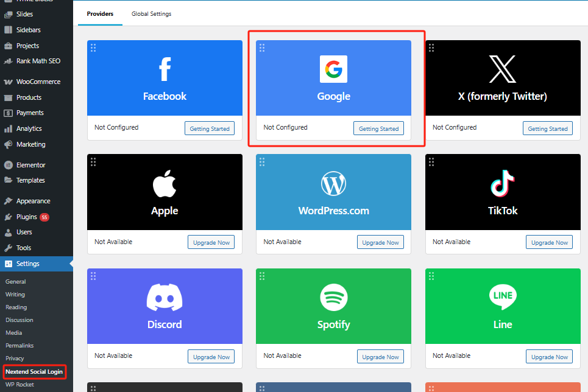
Task: Click the Rank Math SEO sidebar icon
Action: click(x=9, y=61)
